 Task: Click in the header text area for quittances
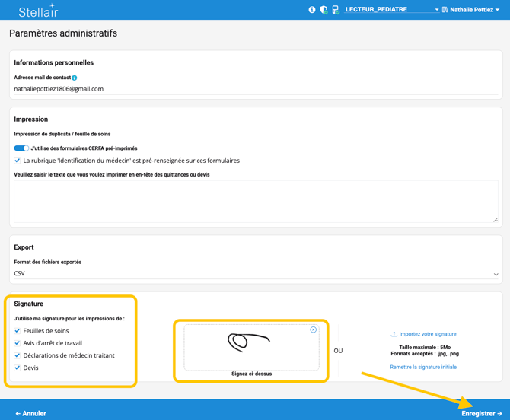256,202
